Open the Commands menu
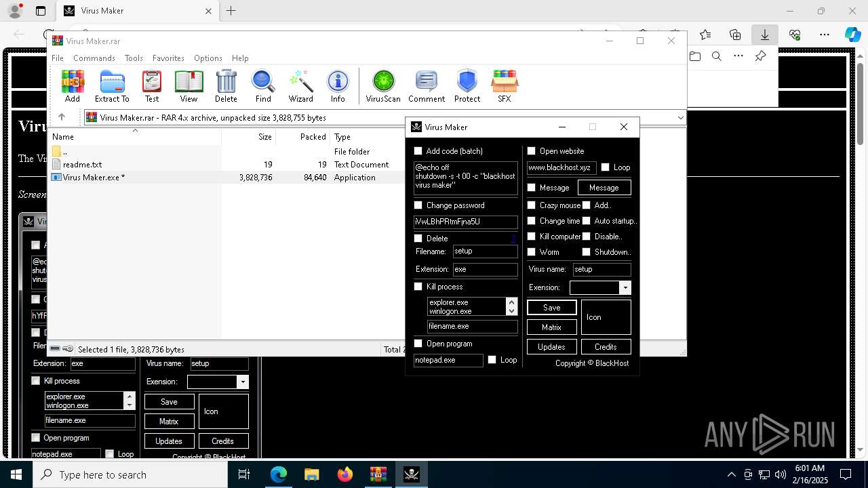Viewport: 868px width, 488px height. pyautogui.click(x=94, y=58)
